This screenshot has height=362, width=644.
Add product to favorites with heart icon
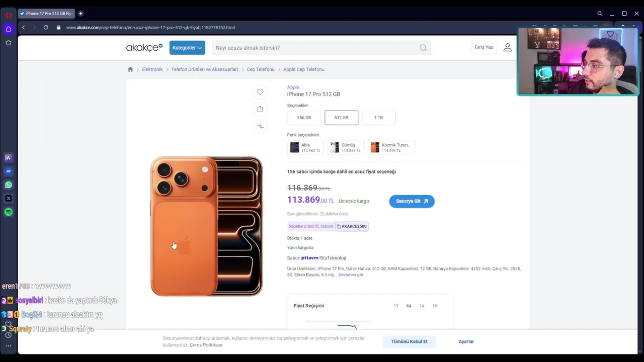pos(260,92)
